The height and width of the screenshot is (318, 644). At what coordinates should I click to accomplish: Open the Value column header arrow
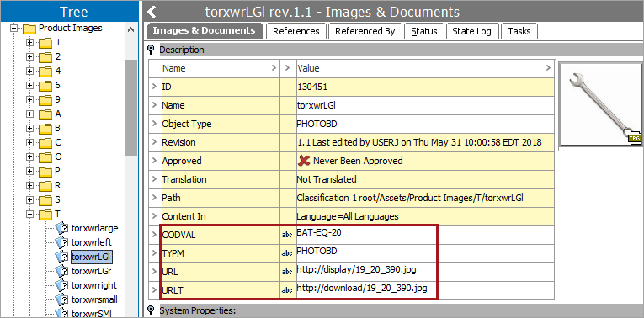click(x=548, y=68)
